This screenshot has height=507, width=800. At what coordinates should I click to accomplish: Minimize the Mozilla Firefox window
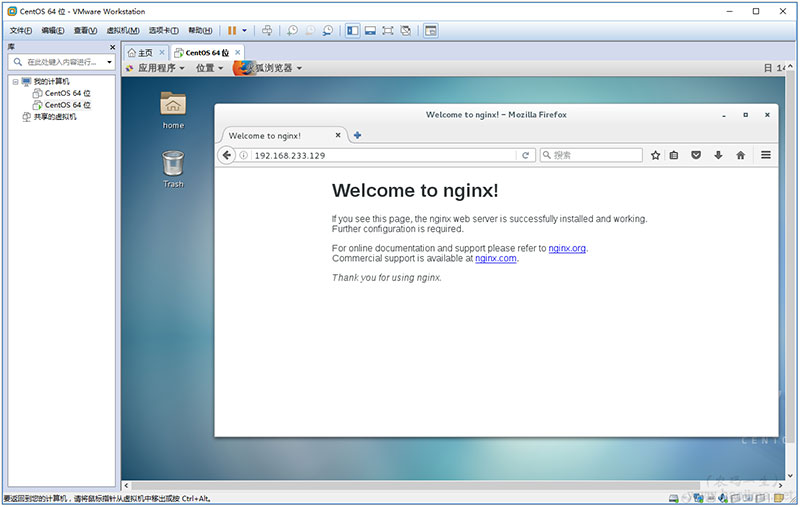[x=723, y=115]
